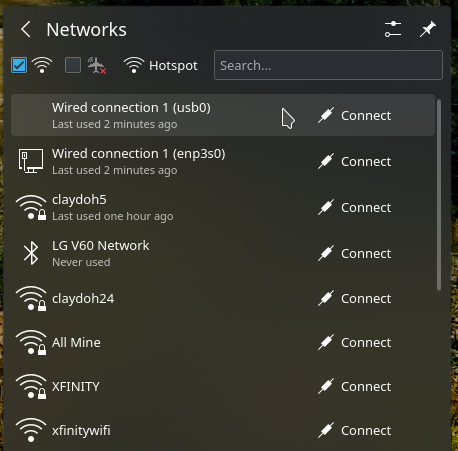This screenshot has width=458, height=451.
Task: Connect to claydoh24 network
Action: 355,298
